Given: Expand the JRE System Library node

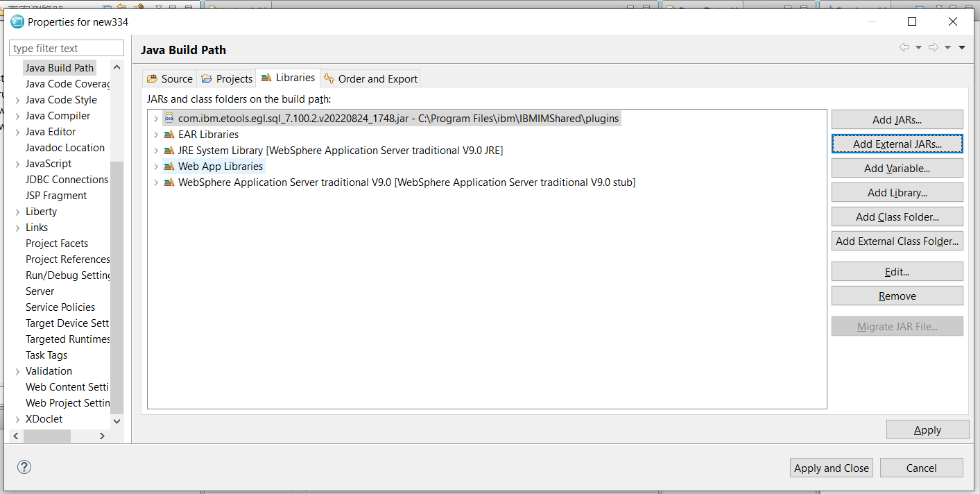Looking at the screenshot, I should pyautogui.click(x=156, y=151).
